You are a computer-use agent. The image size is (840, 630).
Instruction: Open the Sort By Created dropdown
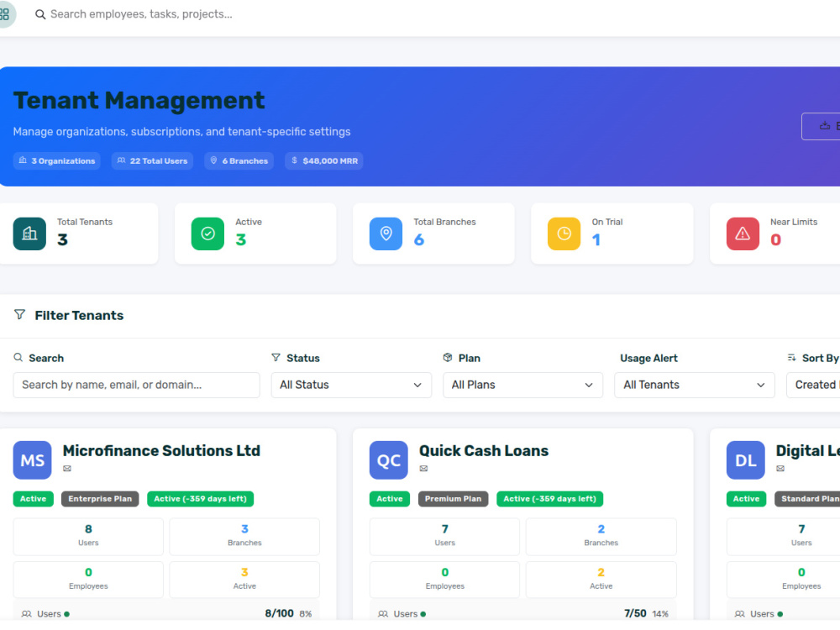(x=813, y=386)
